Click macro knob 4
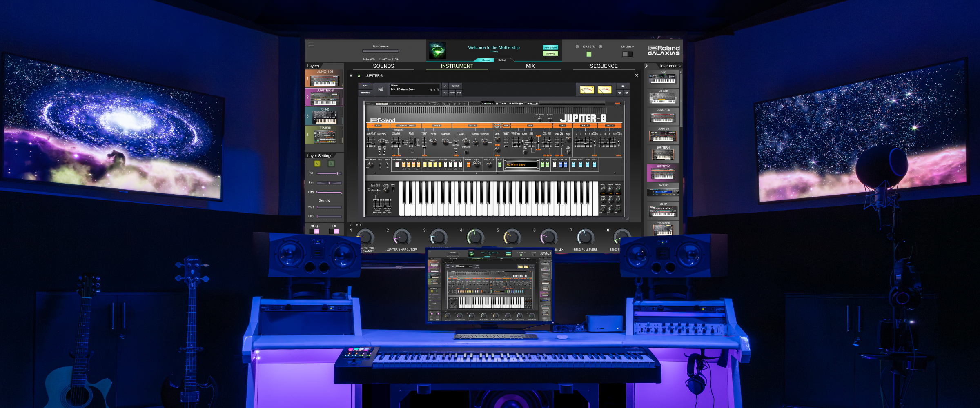 475,237
